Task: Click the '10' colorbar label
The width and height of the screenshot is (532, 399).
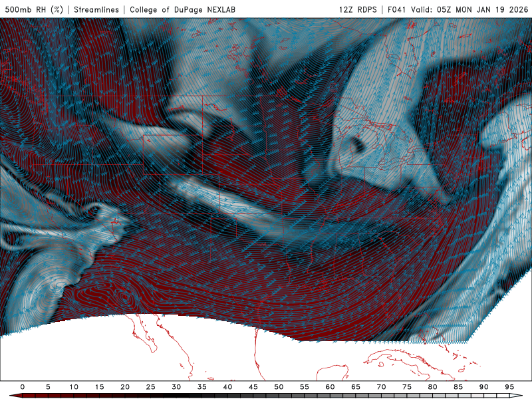Action: pyautogui.click(x=74, y=387)
